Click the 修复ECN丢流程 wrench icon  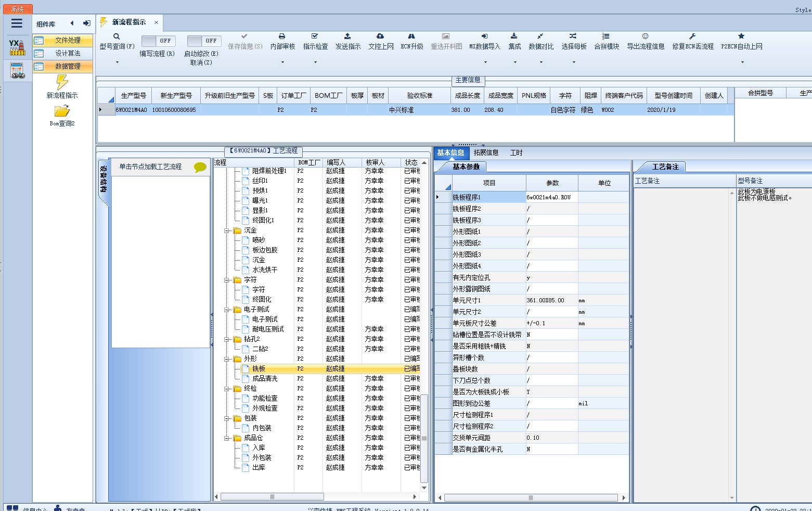click(692, 36)
